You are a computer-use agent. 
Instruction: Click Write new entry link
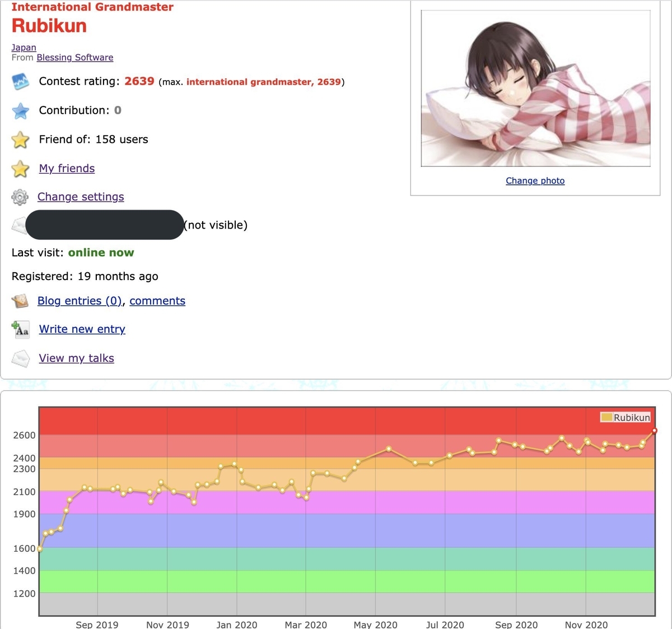coord(82,329)
